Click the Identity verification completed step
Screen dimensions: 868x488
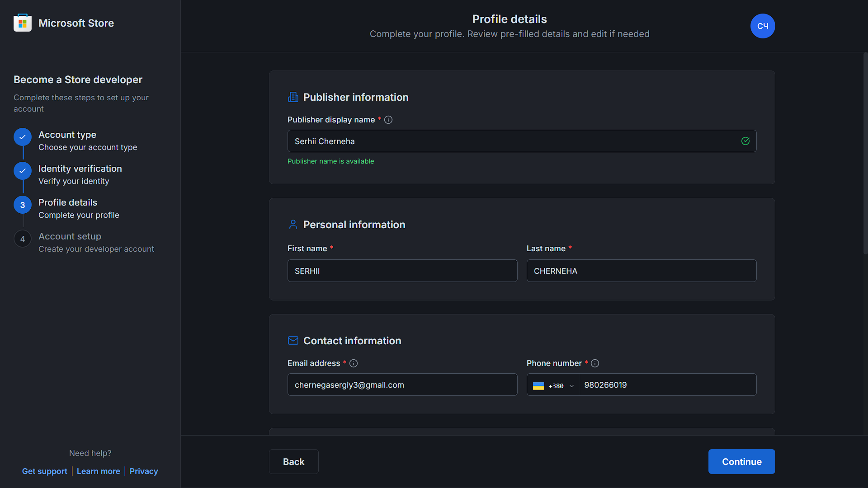click(22, 171)
